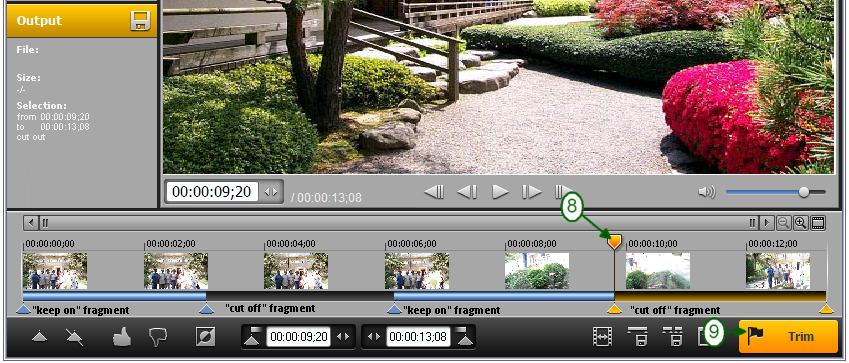849x363 pixels.
Task: Select the blue marker at the timeline start
Action: (x=23, y=309)
